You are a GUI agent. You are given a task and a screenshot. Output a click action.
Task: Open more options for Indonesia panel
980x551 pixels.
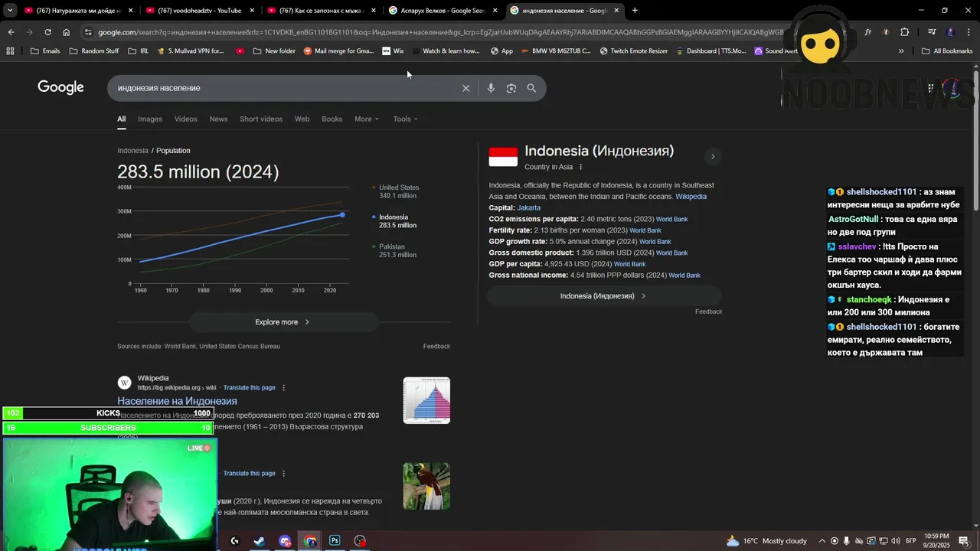pos(580,167)
